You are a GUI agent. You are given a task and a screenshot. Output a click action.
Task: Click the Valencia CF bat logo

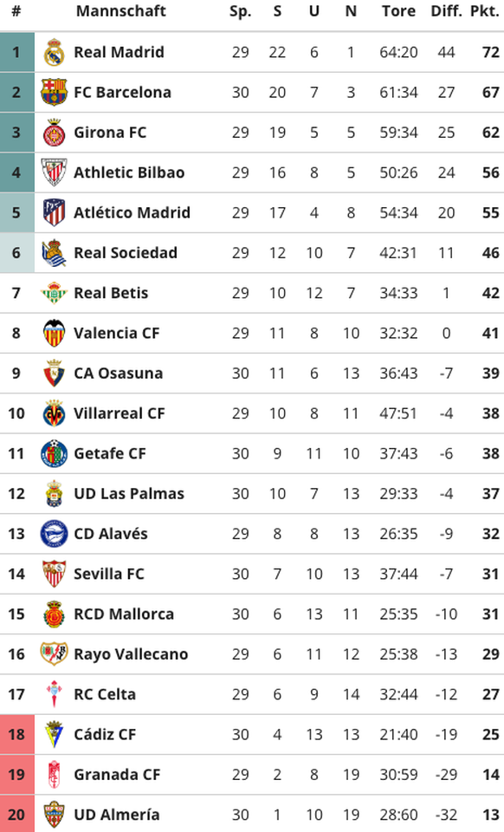(x=54, y=333)
